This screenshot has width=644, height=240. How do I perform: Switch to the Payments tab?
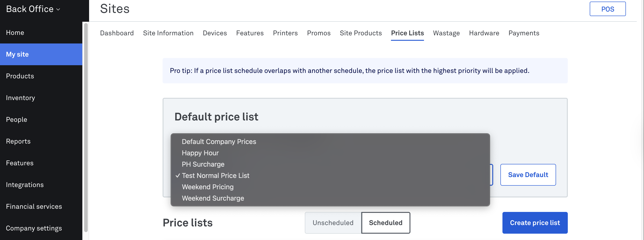click(x=524, y=33)
